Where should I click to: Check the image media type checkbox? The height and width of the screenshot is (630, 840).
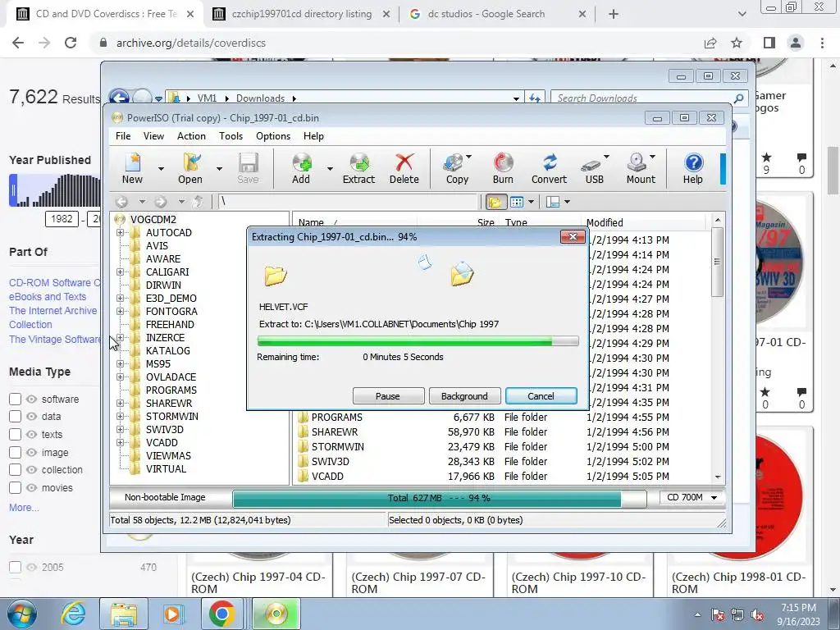pos(15,453)
